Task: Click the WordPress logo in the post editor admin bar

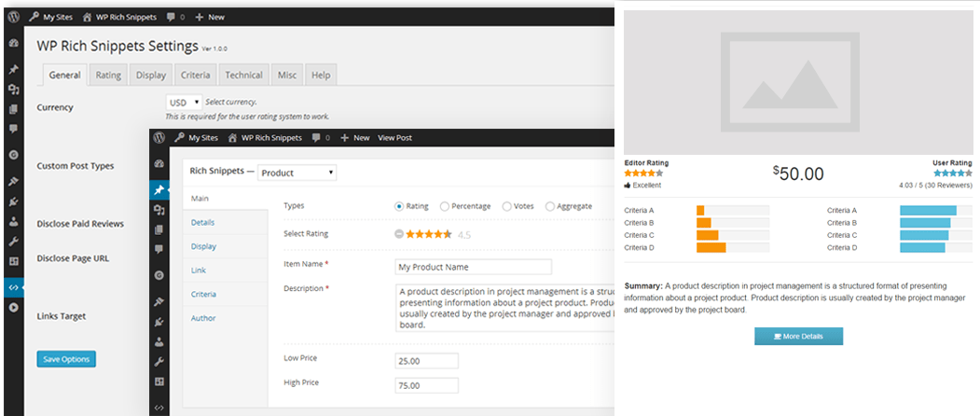Action: (x=159, y=138)
